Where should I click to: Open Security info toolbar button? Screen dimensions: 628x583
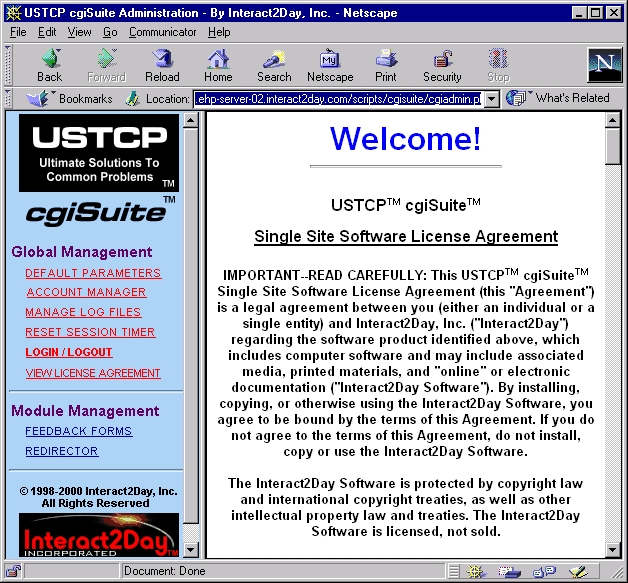click(442, 65)
